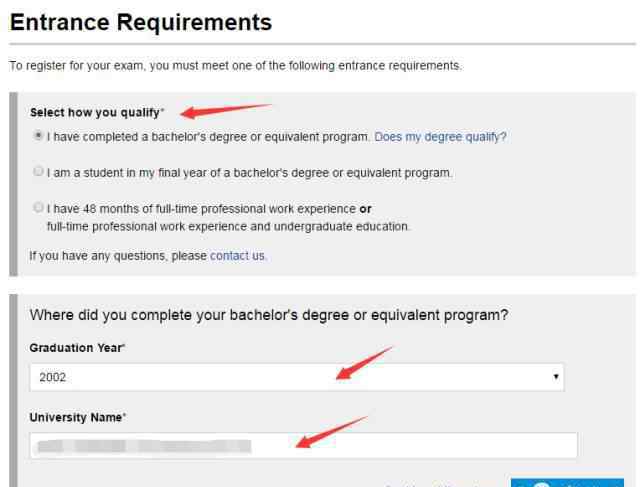Click the 'I am a student in my final year' label
Screen dimensions: 640x487
click(x=249, y=173)
